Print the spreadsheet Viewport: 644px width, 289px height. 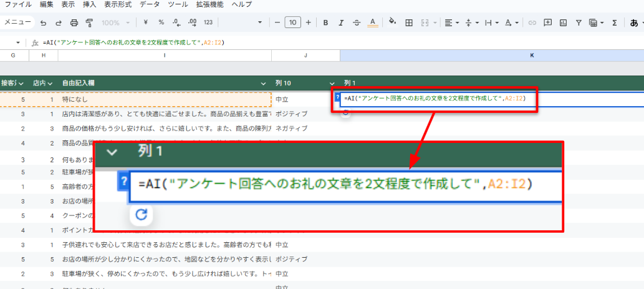click(74, 22)
